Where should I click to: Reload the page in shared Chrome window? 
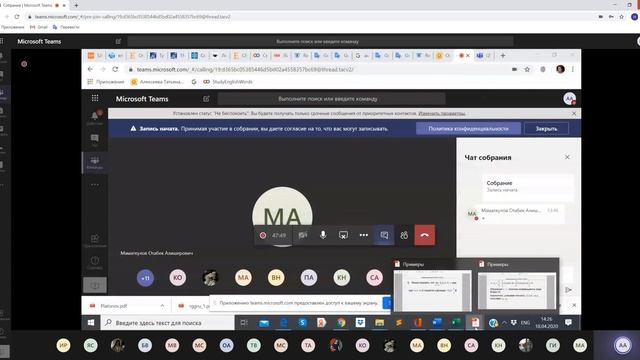[116, 69]
